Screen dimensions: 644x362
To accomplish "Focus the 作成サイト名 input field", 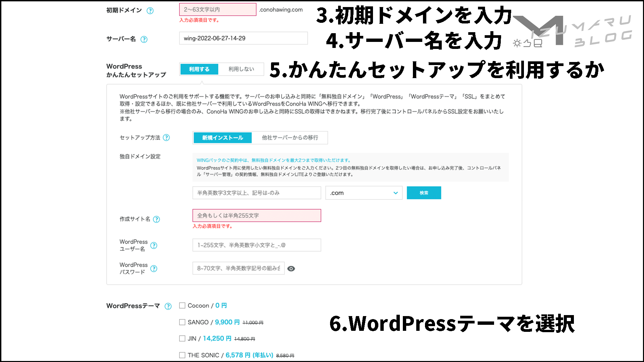I will (x=257, y=216).
